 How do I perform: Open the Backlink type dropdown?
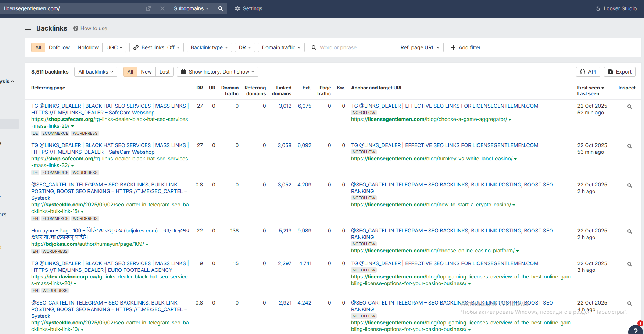pos(209,47)
